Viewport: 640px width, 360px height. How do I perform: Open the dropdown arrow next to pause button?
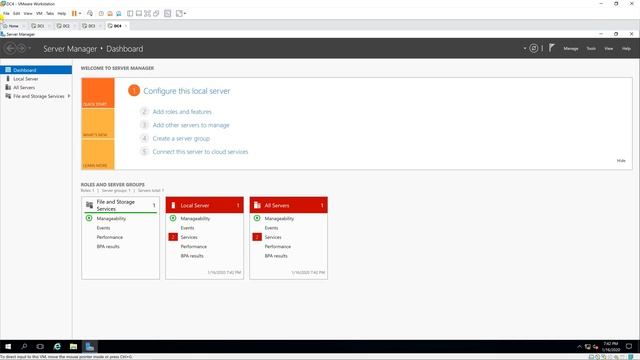[x=80, y=13]
